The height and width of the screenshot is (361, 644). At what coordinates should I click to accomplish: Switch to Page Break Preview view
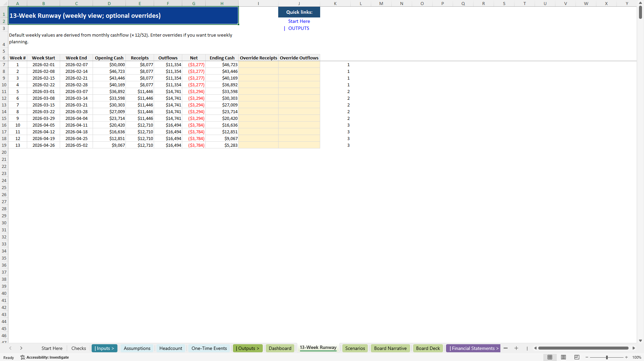577,357
